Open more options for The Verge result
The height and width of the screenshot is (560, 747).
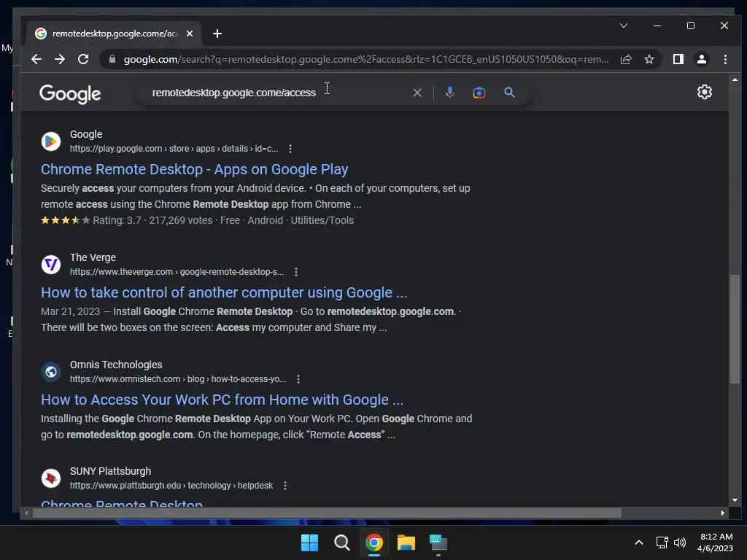pos(296,272)
